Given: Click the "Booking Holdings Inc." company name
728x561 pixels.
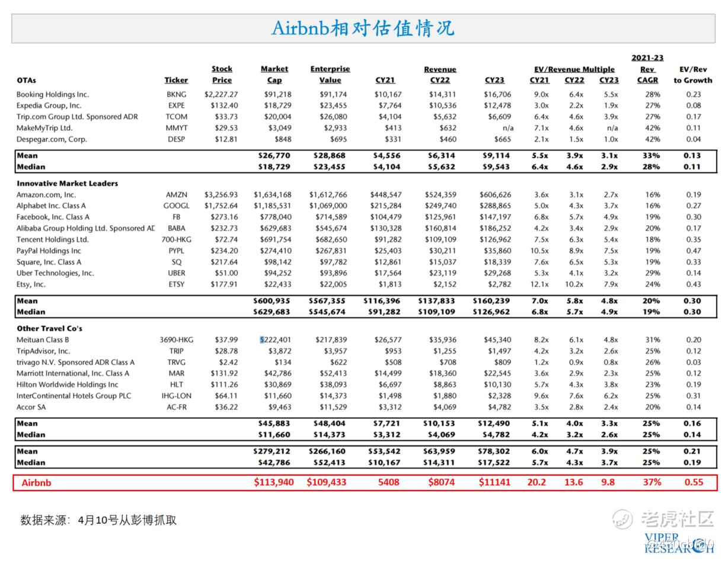Looking at the screenshot, I should click(52, 94).
